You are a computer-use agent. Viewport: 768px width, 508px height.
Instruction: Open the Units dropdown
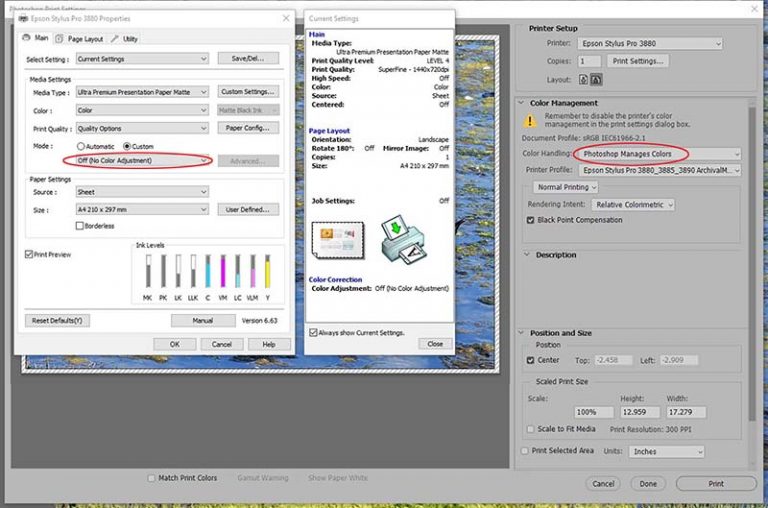(x=667, y=452)
